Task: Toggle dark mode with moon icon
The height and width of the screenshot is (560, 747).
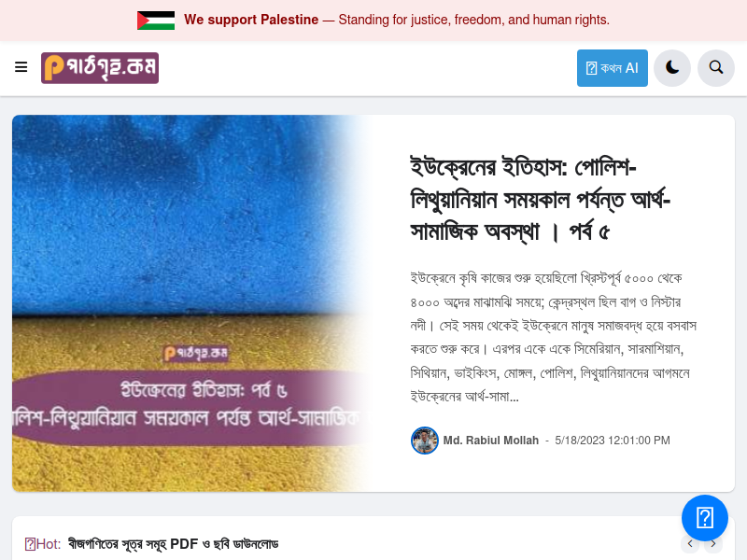Action: click(x=672, y=68)
